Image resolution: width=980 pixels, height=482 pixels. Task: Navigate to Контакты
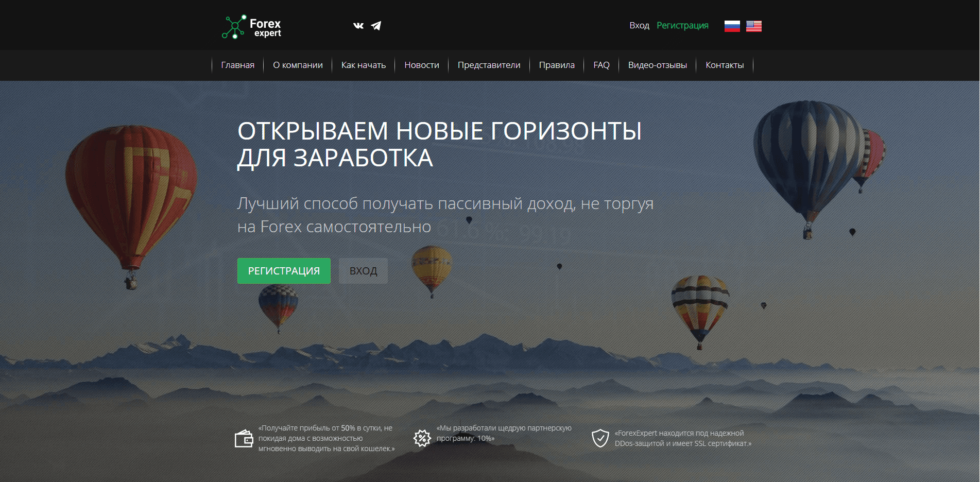click(725, 65)
